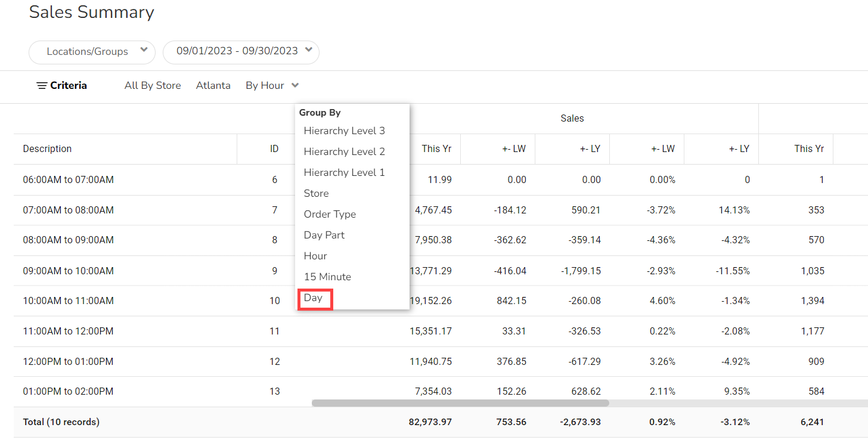The height and width of the screenshot is (443, 868).
Task: Pick 15 Minute grouping option
Action: click(x=327, y=277)
